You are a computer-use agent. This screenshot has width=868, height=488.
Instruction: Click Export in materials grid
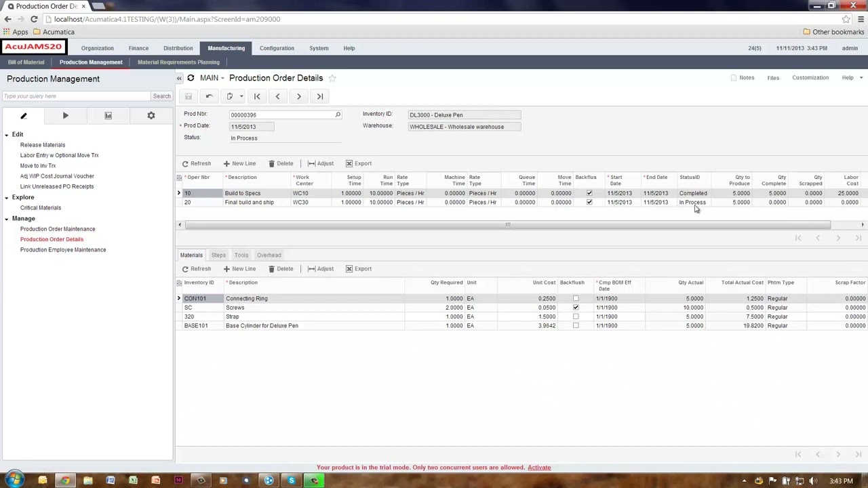point(359,269)
